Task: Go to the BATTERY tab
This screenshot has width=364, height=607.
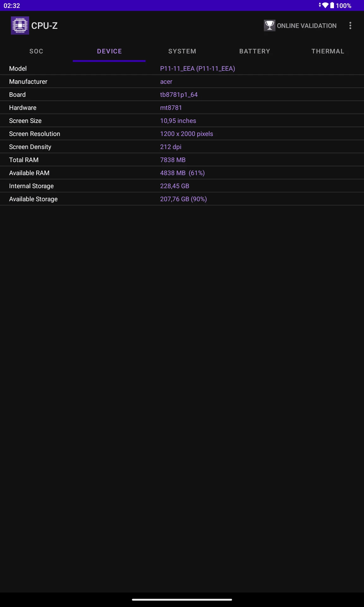Action: (x=255, y=51)
